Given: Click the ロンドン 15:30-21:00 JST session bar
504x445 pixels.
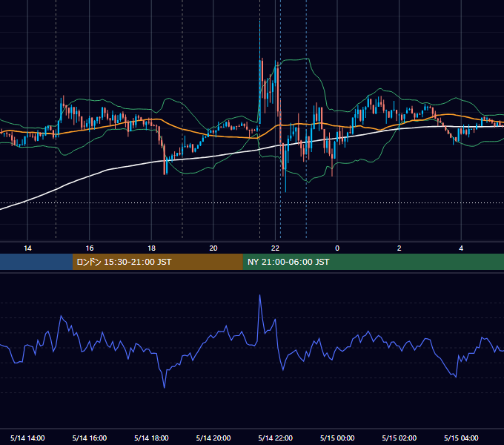Looking at the screenshot, I should 157,262.
